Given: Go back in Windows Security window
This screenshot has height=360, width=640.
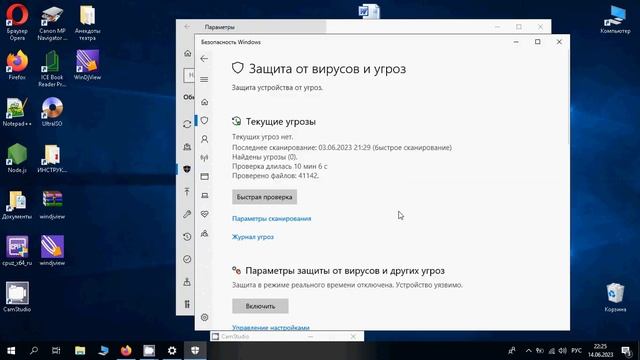Looking at the screenshot, I should click(204, 59).
